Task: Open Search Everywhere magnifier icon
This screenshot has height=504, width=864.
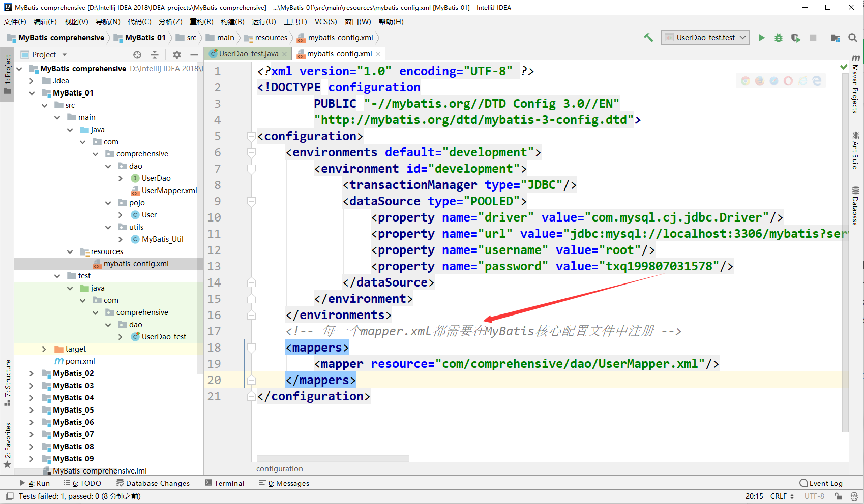Action: click(853, 38)
